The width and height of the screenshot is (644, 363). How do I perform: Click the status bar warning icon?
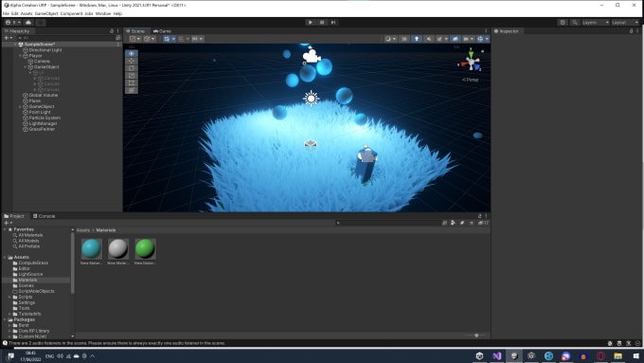5,343
